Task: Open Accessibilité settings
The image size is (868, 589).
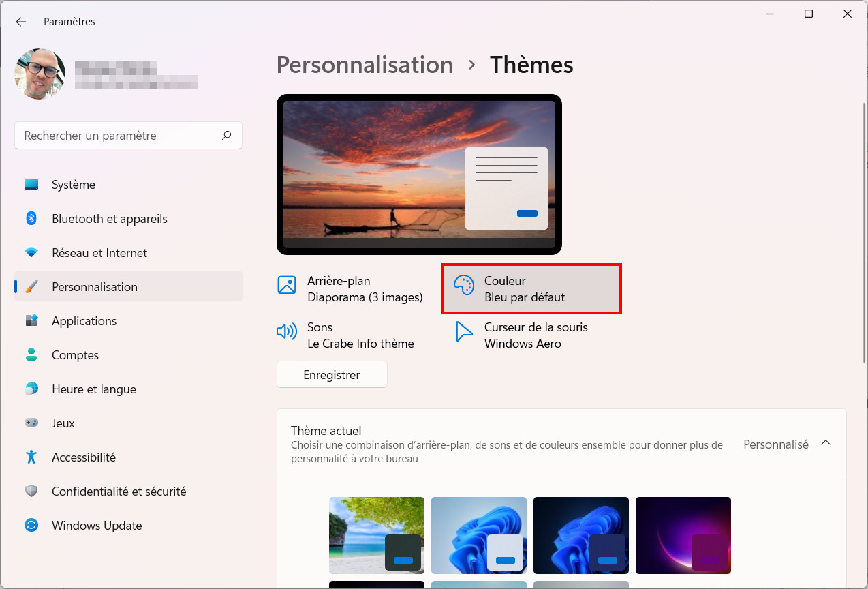Action: tap(128, 457)
